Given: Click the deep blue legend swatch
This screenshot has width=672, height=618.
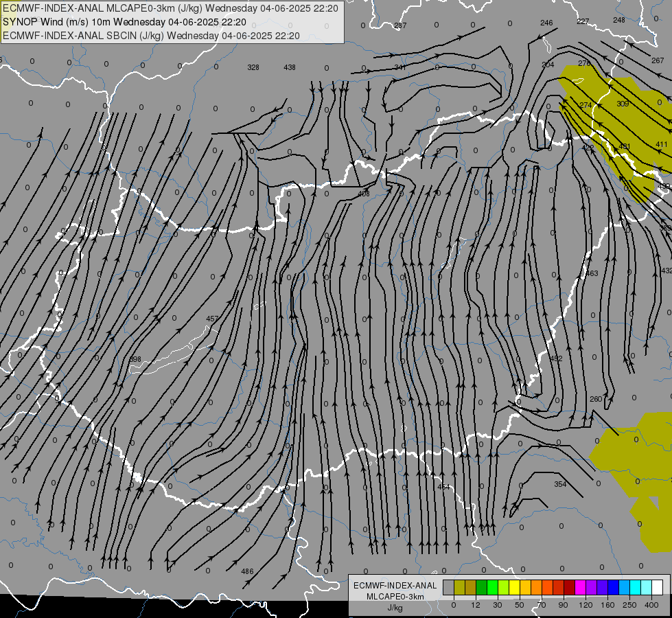Looking at the screenshot, I should coord(613,587).
